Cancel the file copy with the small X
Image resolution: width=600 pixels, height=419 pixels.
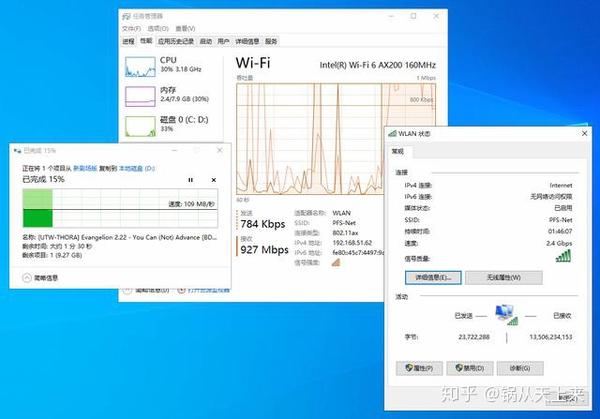pyautogui.click(x=214, y=180)
